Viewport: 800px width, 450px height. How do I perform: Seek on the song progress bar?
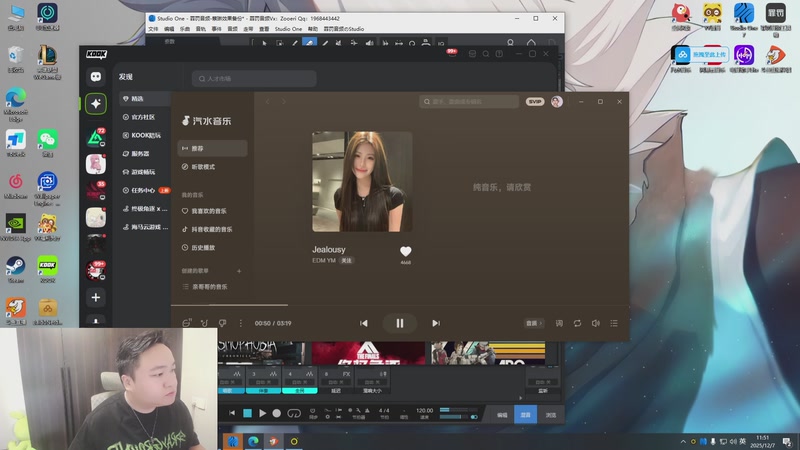point(399,305)
